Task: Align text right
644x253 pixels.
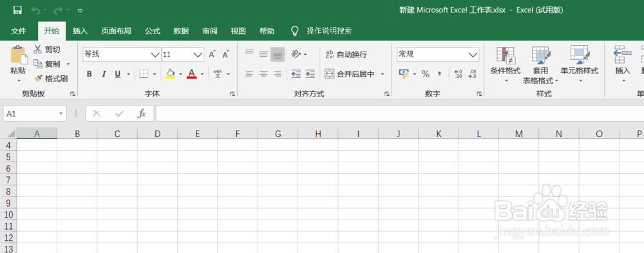Action: pos(278,74)
